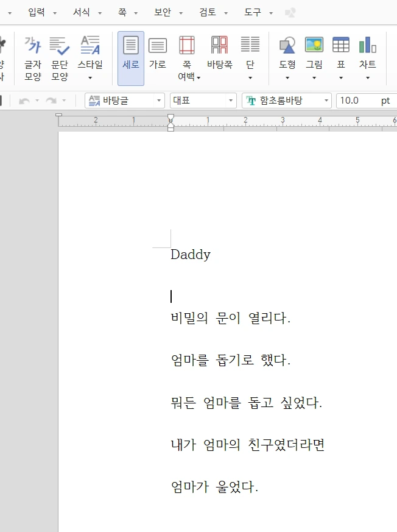
Task: Expand the 서식 menu arrow
Action: coord(100,13)
